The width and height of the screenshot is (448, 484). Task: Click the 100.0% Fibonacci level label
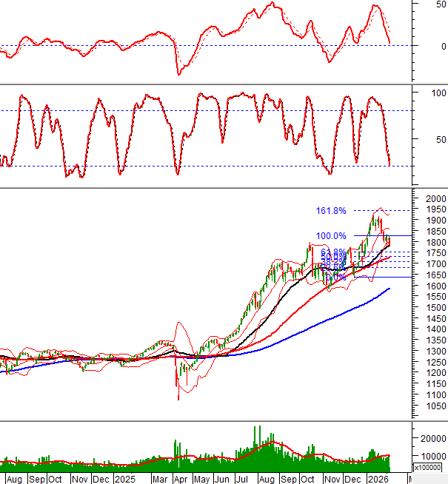pyautogui.click(x=332, y=236)
